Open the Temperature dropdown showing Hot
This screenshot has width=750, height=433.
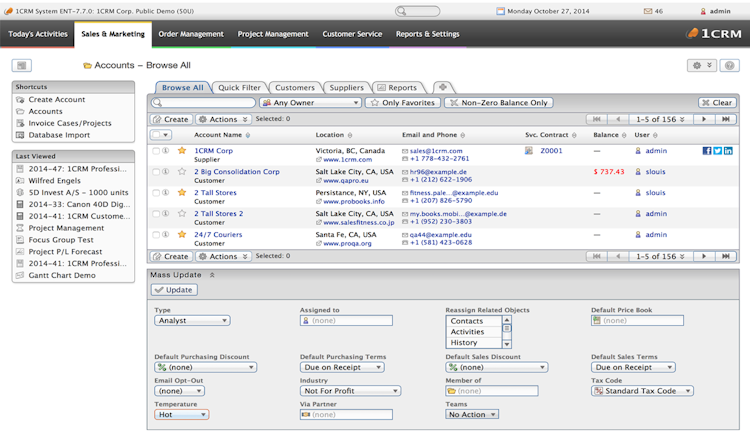(182, 414)
